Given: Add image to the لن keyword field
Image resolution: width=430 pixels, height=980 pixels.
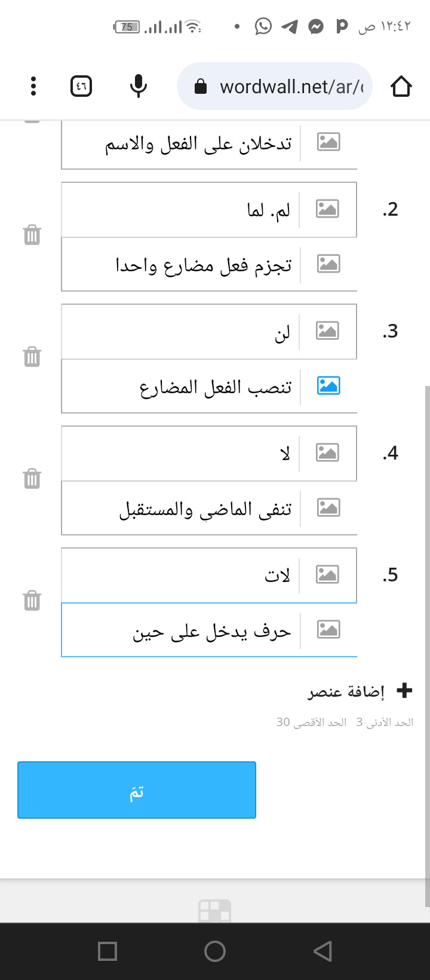Looking at the screenshot, I should 327,331.
